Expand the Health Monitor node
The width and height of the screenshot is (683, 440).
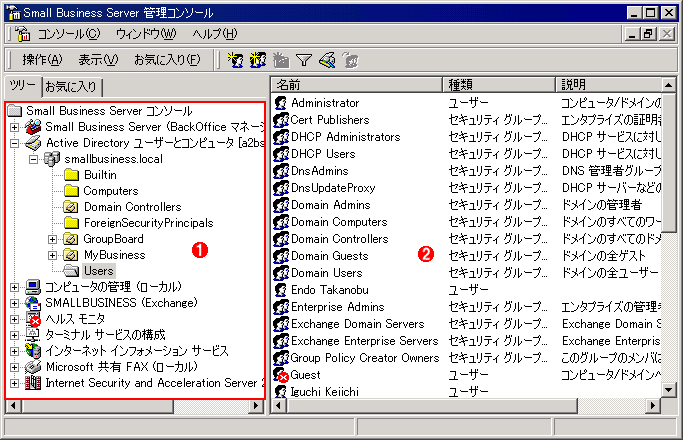[14, 319]
